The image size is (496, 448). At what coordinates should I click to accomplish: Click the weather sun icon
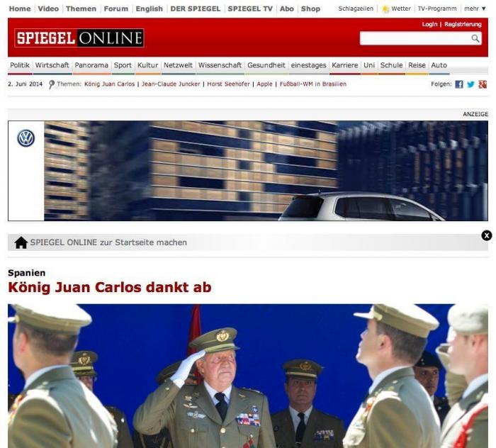click(385, 9)
